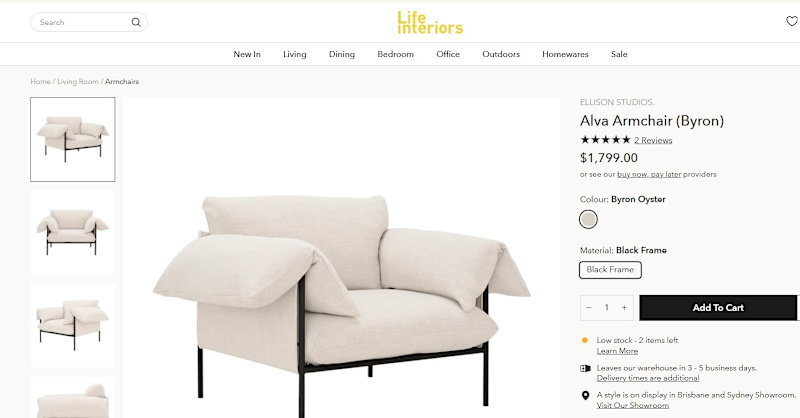The height and width of the screenshot is (418, 800).
Task: Decrease quantity with minus button
Action: point(589,307)
